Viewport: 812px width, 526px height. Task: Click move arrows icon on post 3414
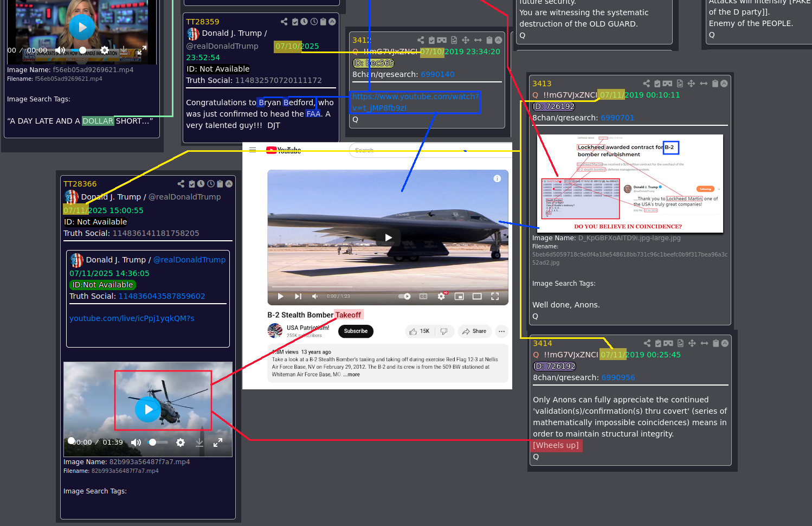tap(692, 343)
